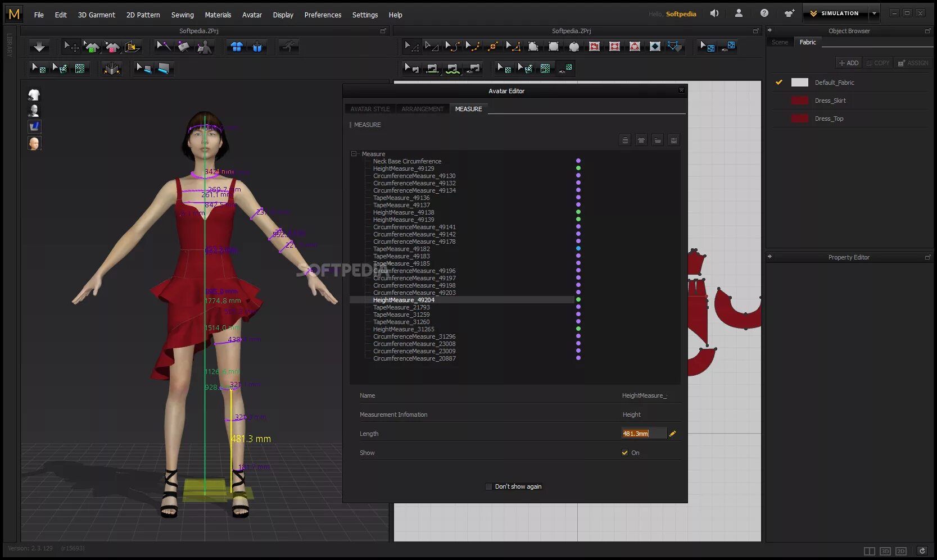This screenshot has height=560, width=937.
Task: Open the SIMULATION mode dropdown
Action: coord(873,12)
